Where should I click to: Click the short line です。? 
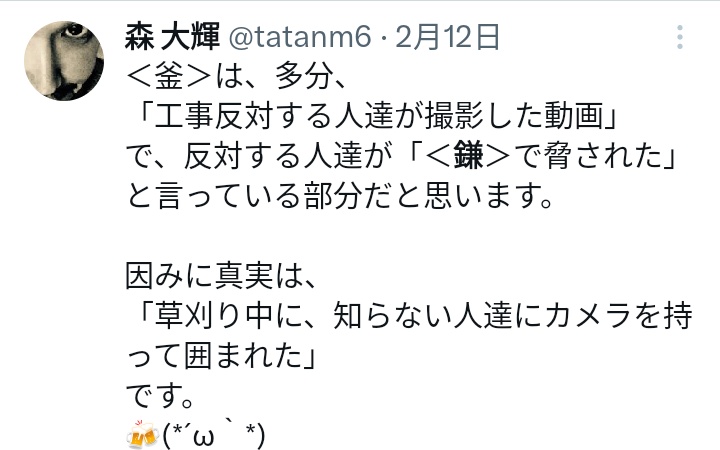point(160,397)
